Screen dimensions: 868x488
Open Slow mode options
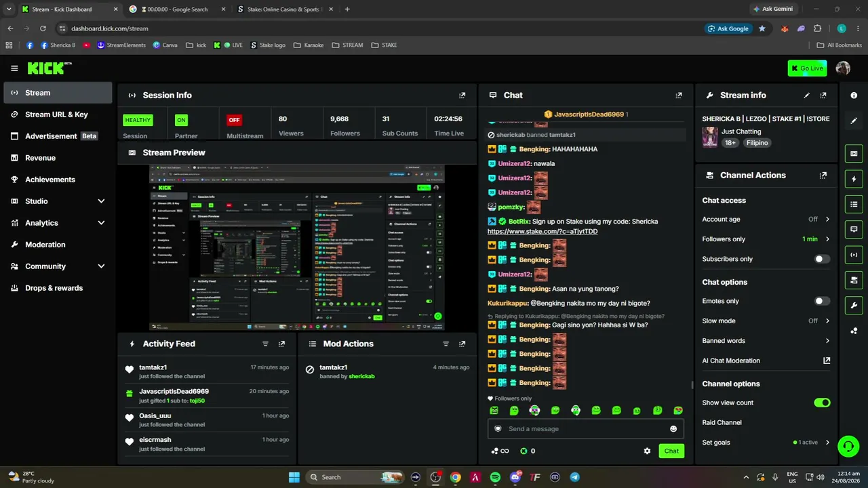(766, 321)
